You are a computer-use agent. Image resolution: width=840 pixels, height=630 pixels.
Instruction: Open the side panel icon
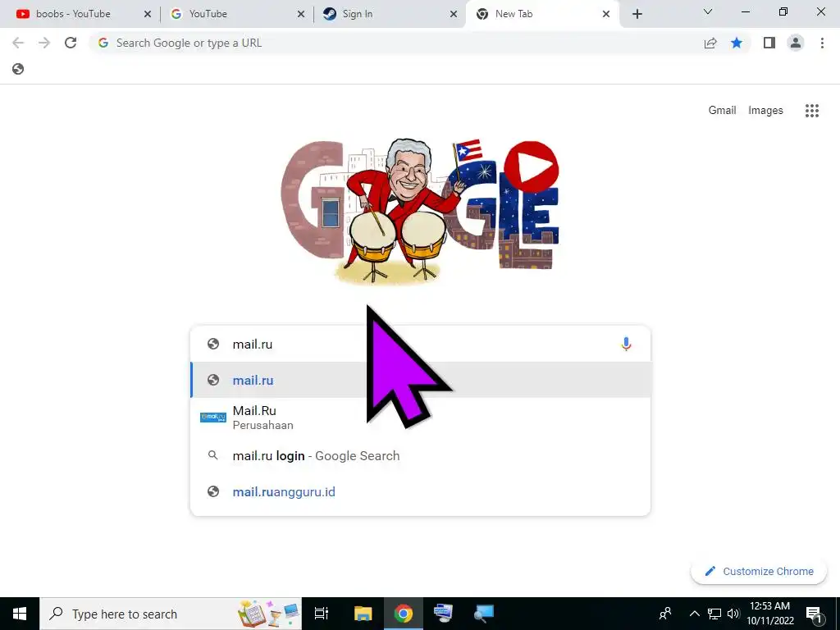(x=769, y=43)
